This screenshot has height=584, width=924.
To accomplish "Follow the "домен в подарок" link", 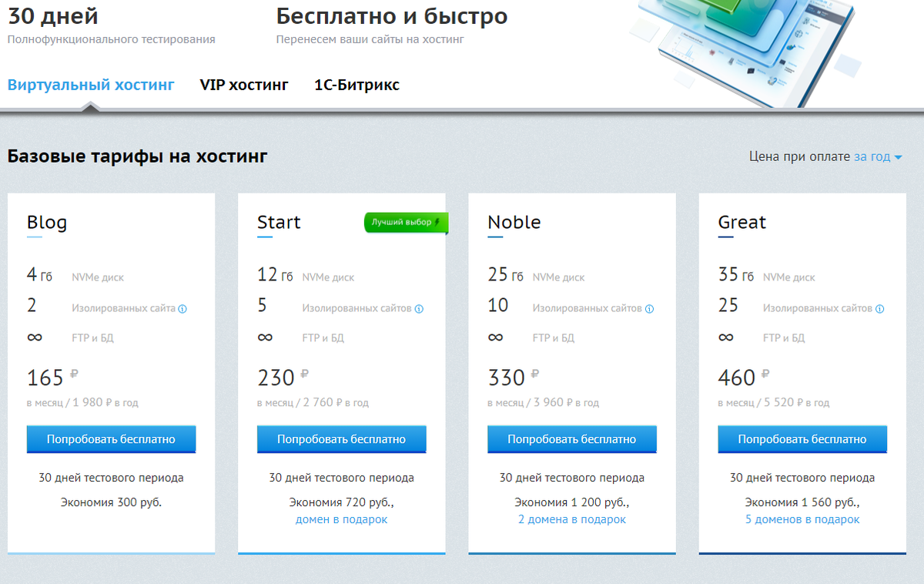I will pos(341,519).
